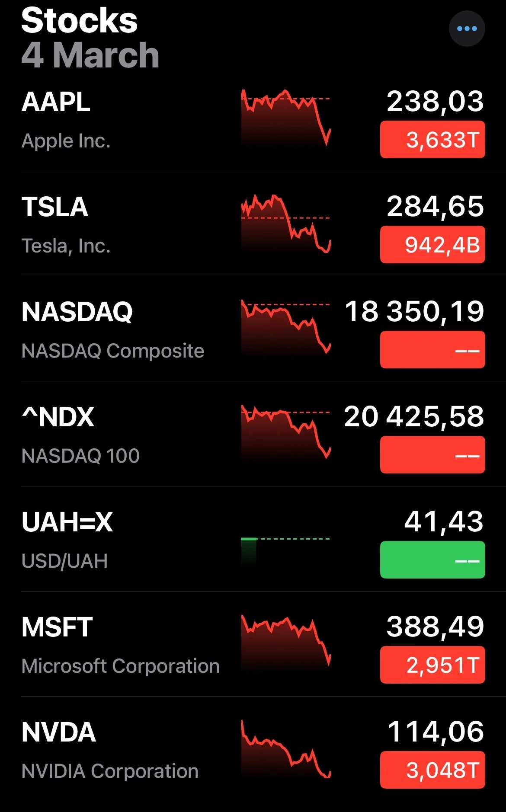Toggle TSLA market cap badge 942,4B
This screenshot has width=506, height=812.
coord(432,245)
